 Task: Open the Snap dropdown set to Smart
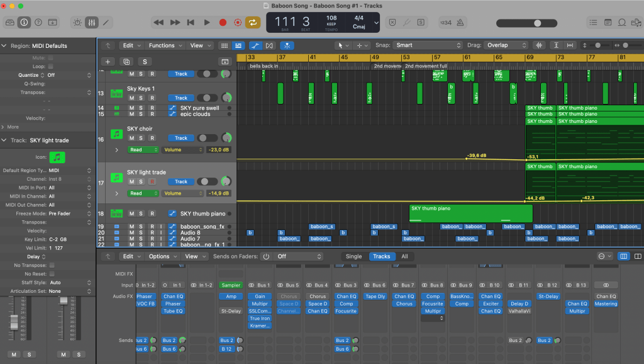coord(428,45)
